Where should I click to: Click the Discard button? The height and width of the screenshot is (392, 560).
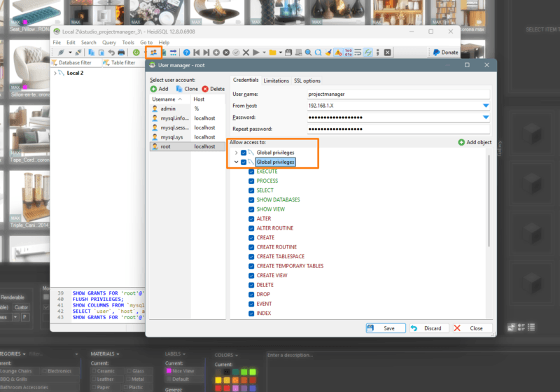[429, 328]
